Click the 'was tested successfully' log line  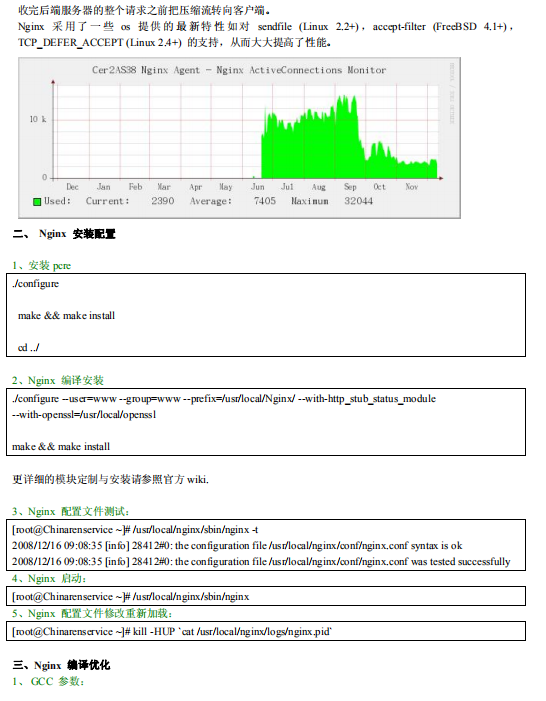tap(261, 562)
